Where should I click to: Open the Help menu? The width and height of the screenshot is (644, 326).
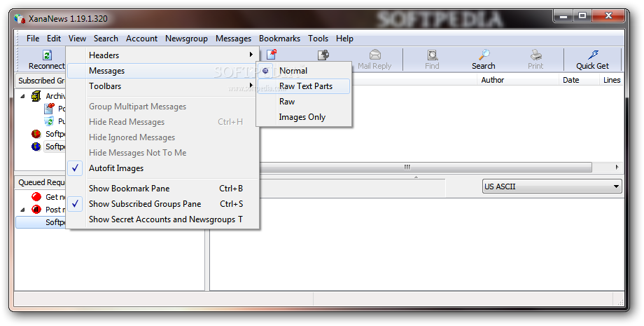(344, 39)
